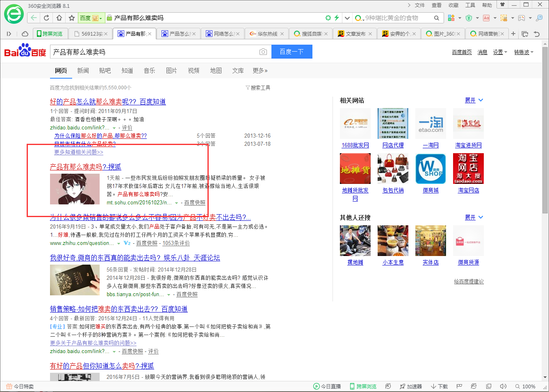Click the browser-engine switch icon in status bar
Screen dimensions: 549x392
(x=474, y=386)
